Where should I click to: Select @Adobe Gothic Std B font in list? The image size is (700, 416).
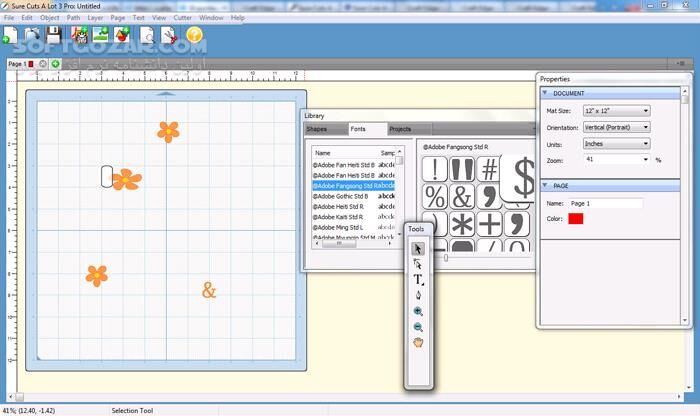pos(340,196)
